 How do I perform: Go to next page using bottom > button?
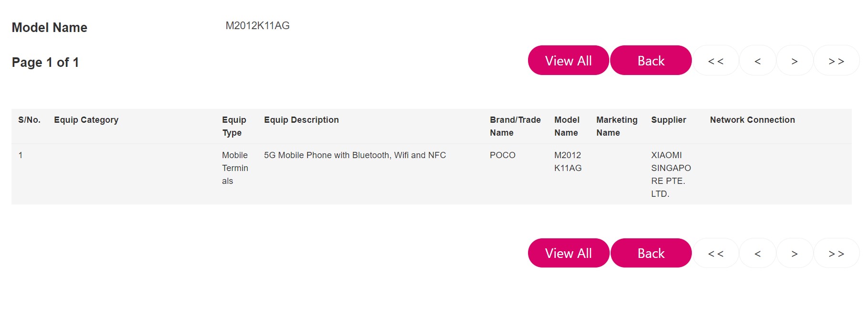(x=794, y=253)
